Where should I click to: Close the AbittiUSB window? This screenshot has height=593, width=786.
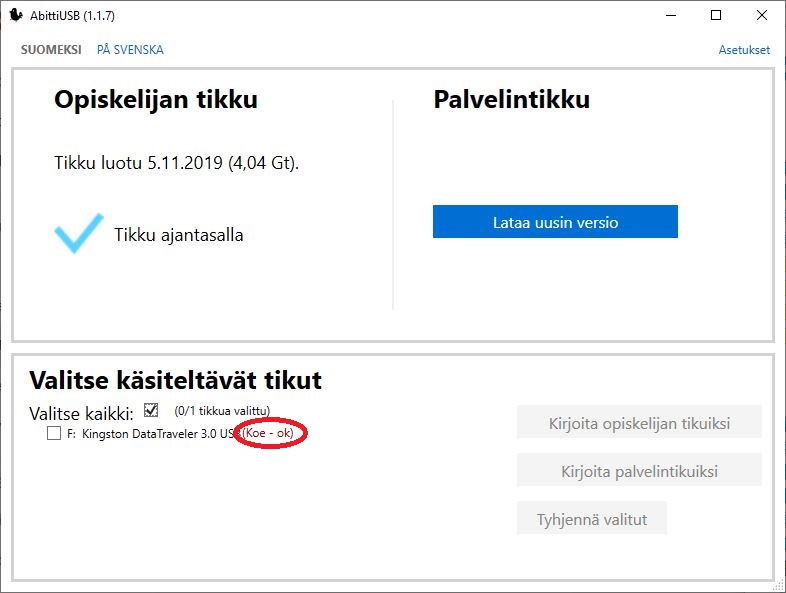click(x=762, y=15)
